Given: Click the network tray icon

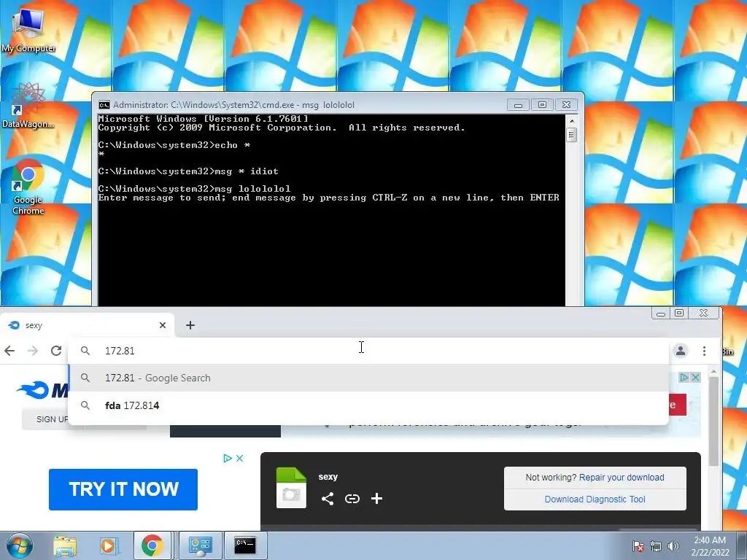Looking at the screenshot, I should click(656, 546).
